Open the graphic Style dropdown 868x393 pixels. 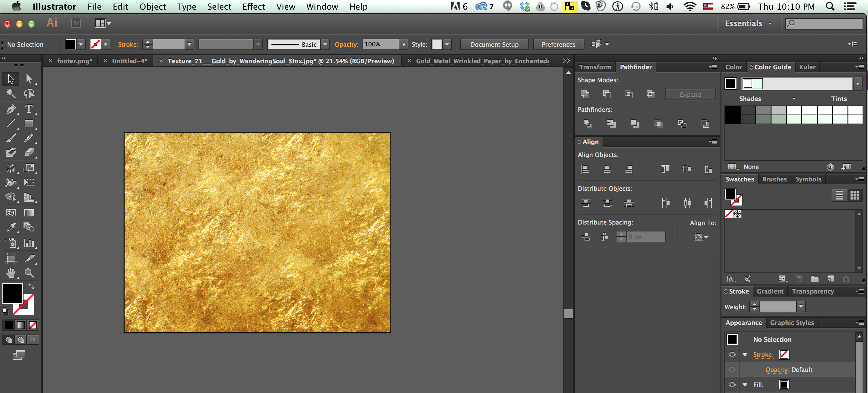coord(447,44)
